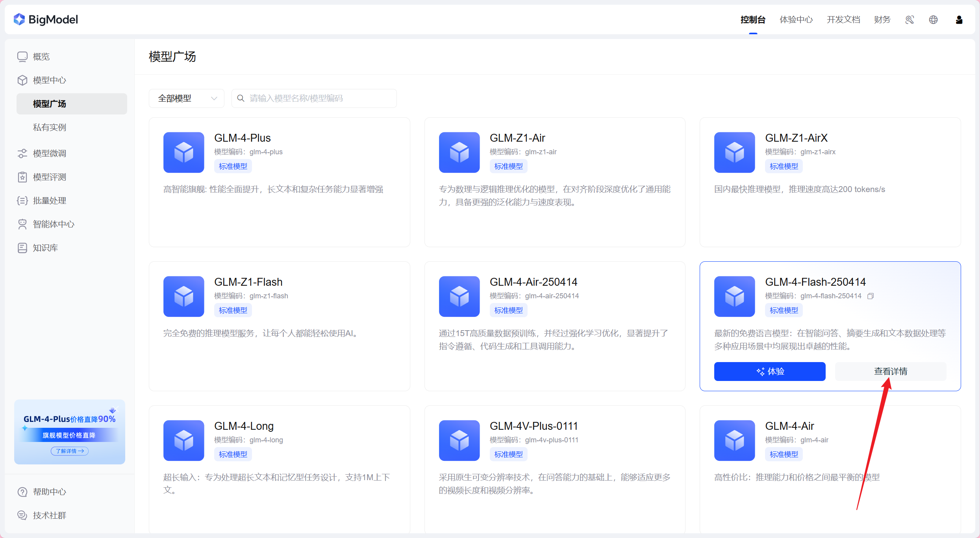980x538 pixels.
Task: Open 技术社群 in the sidebar
Action: [50, 516]
